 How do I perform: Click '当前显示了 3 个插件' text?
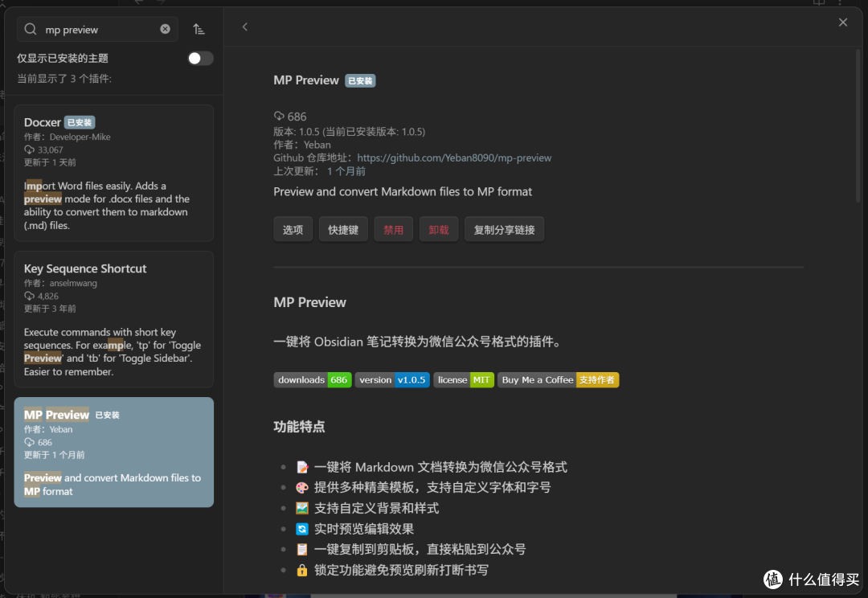[64, 79]
